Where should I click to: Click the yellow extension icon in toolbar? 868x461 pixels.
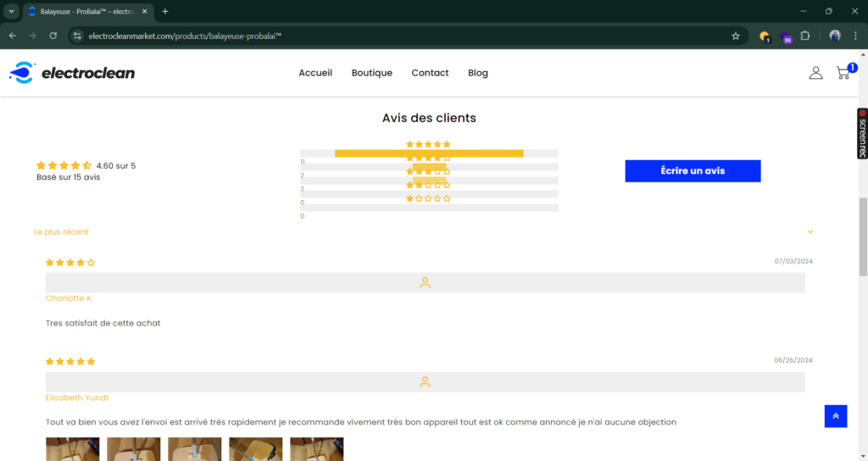765,36
